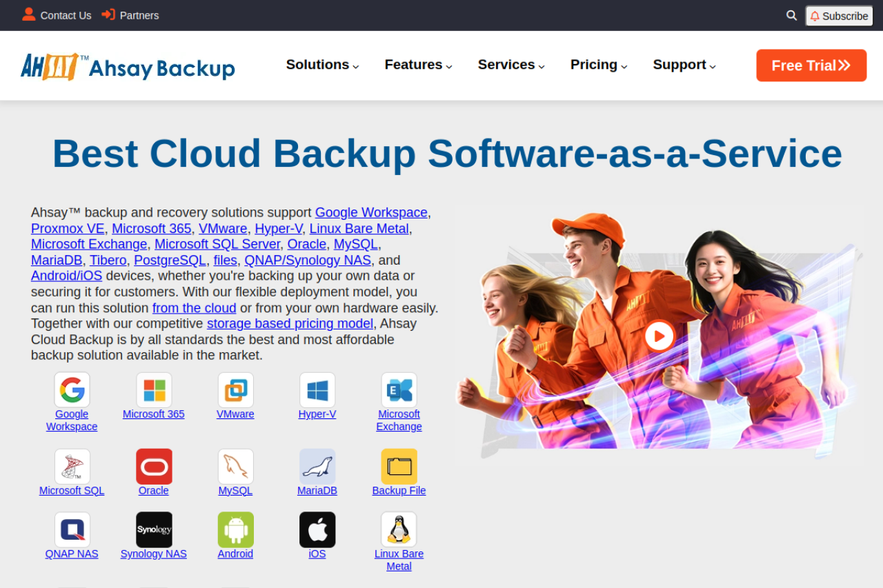Click the Google Workspace icon
The height and width of the screenshot is (588, 883).
tap(72, 390)
